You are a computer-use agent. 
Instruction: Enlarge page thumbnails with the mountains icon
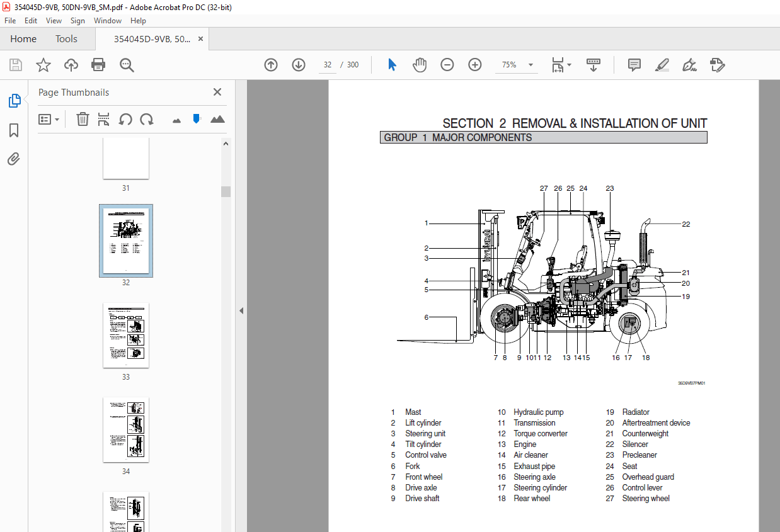pos(217,119)
